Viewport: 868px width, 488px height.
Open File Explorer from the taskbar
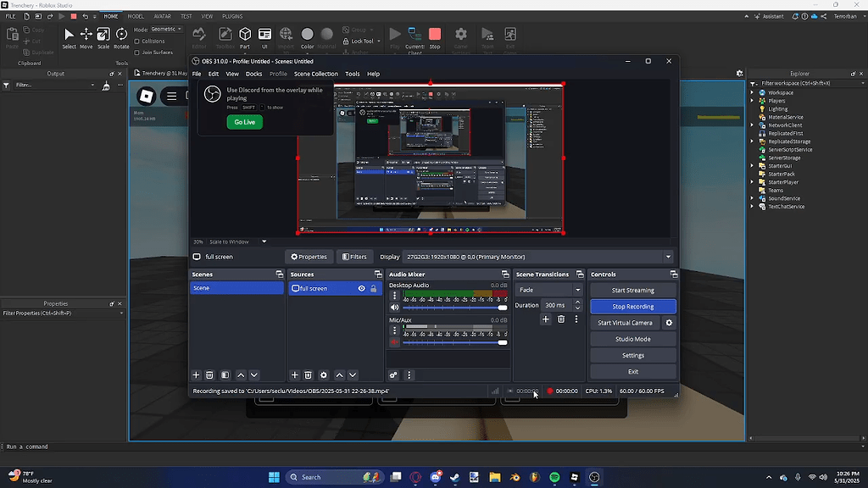[x=495, y=477]
